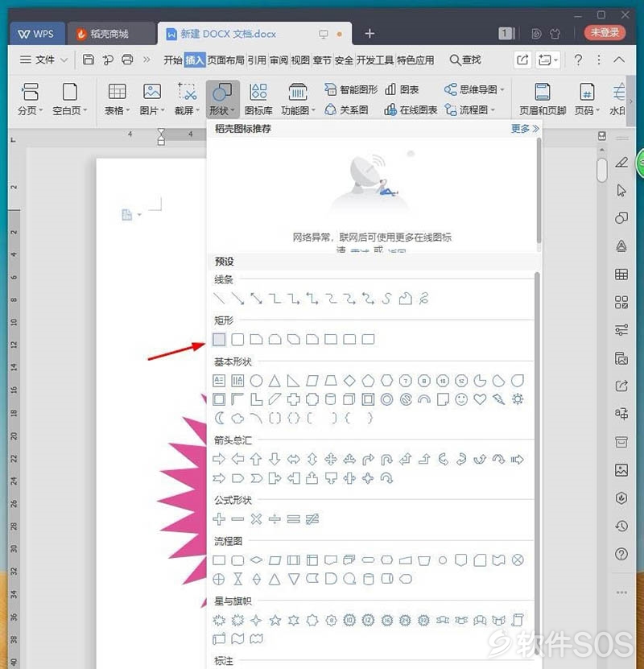The height and width of the screenshot is (669, 644).
Task: Open the 图标库 icon library
Action: [x=258, y=99]
